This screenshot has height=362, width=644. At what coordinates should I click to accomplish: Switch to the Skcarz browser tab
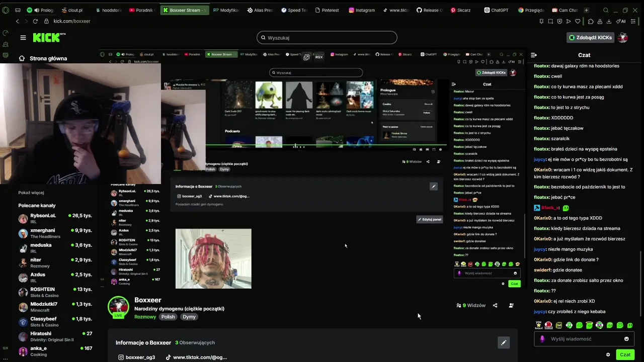point(460,10)
